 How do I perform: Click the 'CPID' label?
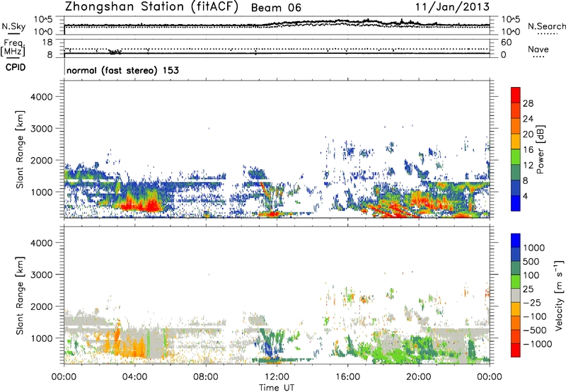pyautogui.click(x=16, y=67)
